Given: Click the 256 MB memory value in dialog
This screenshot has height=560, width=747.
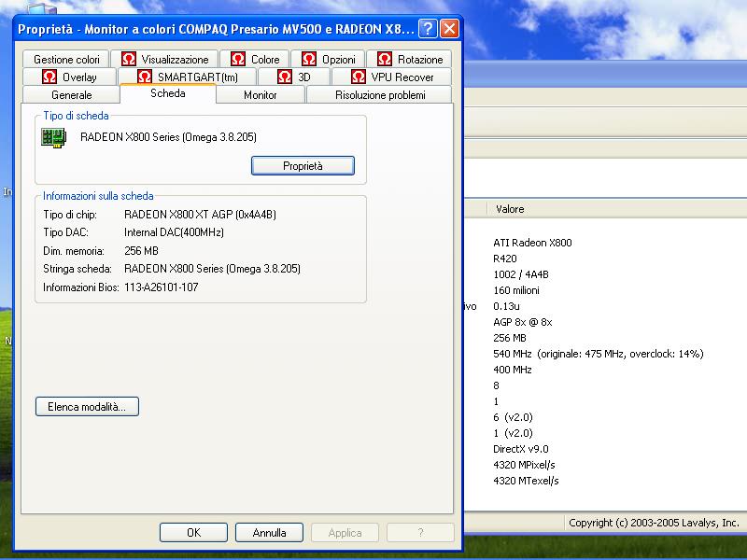Looking at the screenshot, I should pos(142,250).
